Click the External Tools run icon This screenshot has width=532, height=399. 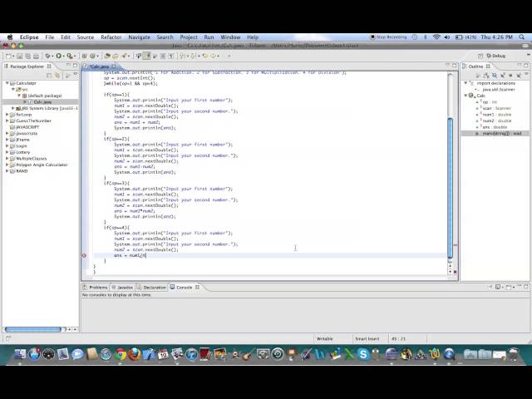pos(70,56)
